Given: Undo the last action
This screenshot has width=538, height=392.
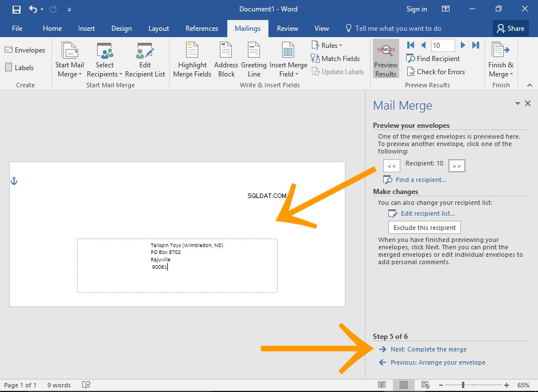Looking at the screenshot, I should [x=33, y=9].
